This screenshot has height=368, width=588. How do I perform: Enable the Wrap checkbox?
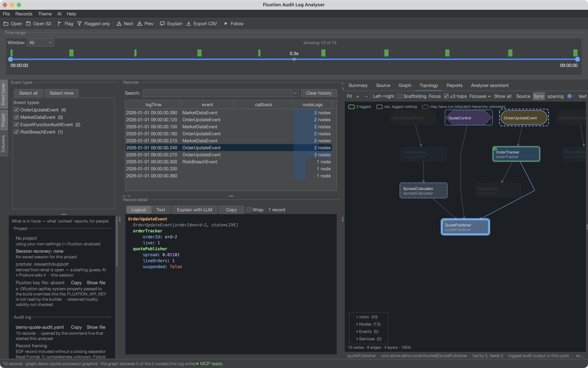249,210
